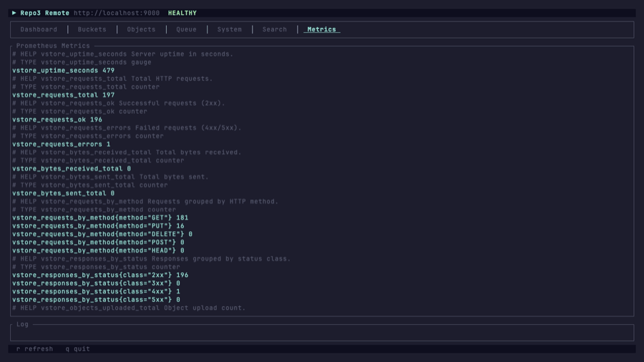Screen dimensions: 644x362
Task: Go to the Queue tab
Action: [x=187, y=29]
